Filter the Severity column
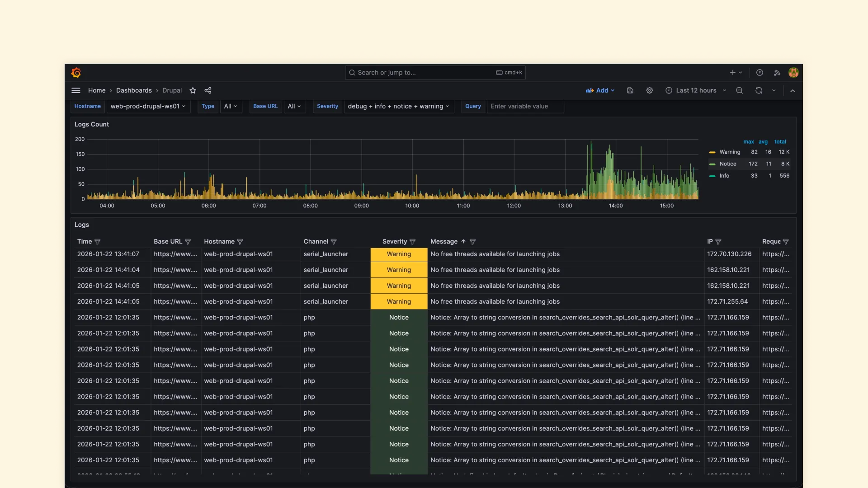868x488 pixels. (412, 242)
